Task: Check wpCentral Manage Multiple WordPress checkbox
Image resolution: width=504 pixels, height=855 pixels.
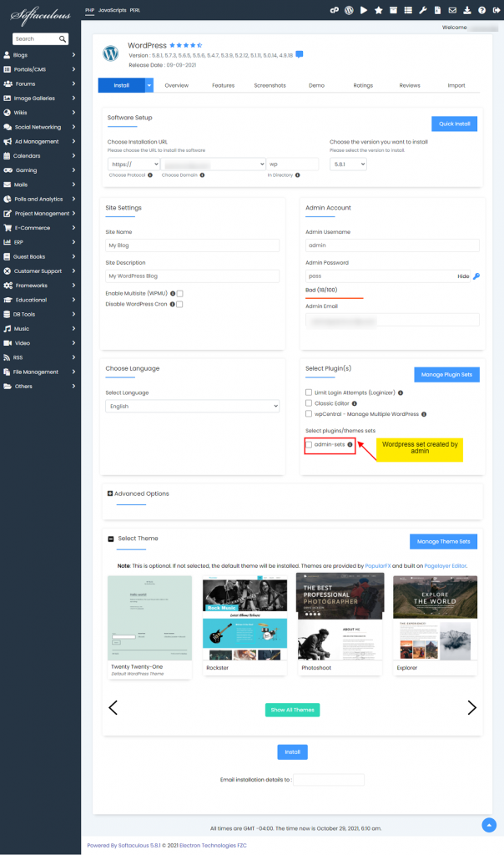Action: click(x=309, y=414)
